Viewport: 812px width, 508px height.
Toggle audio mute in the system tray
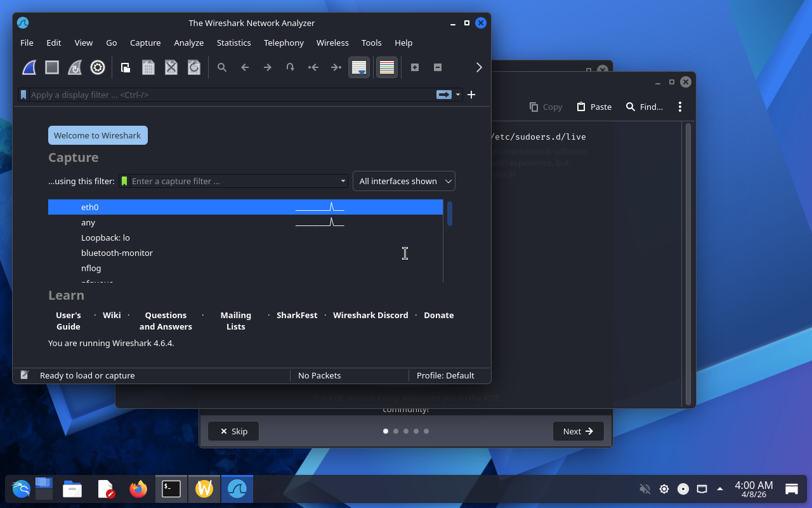pyautogui.click(x=645, y=489)
